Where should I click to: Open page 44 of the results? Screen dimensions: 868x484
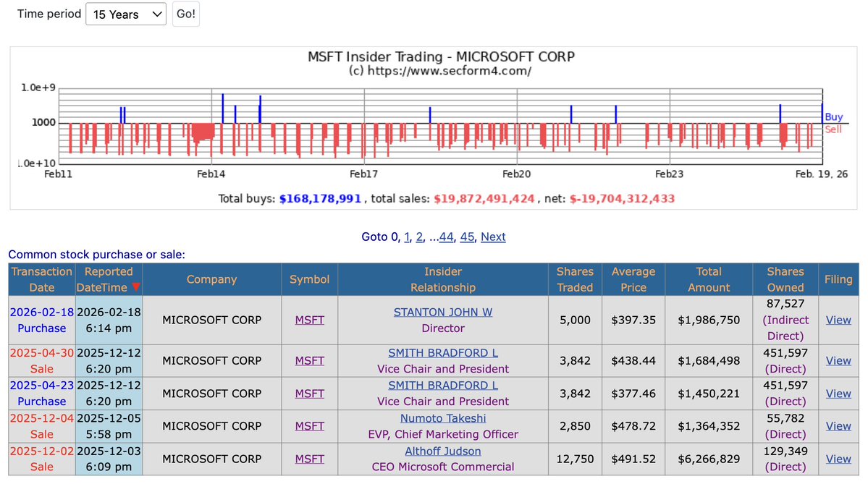point(447,237)
